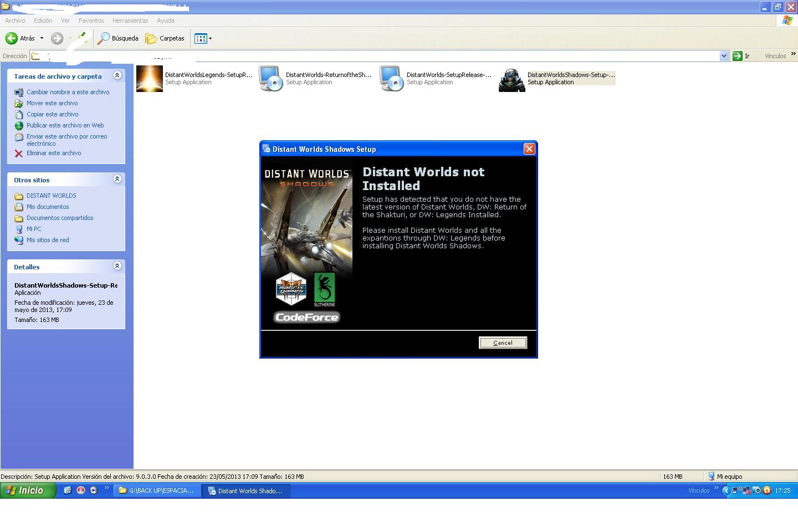Screen dimensions: 798x532
Task: Collapse the Detalles panel
Action: click(x=117, y=266)
